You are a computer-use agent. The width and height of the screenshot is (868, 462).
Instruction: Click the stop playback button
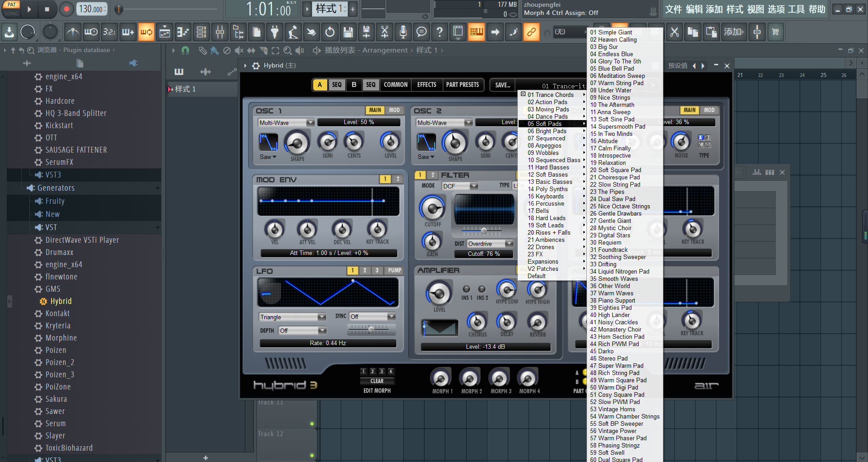click(47, 9)
